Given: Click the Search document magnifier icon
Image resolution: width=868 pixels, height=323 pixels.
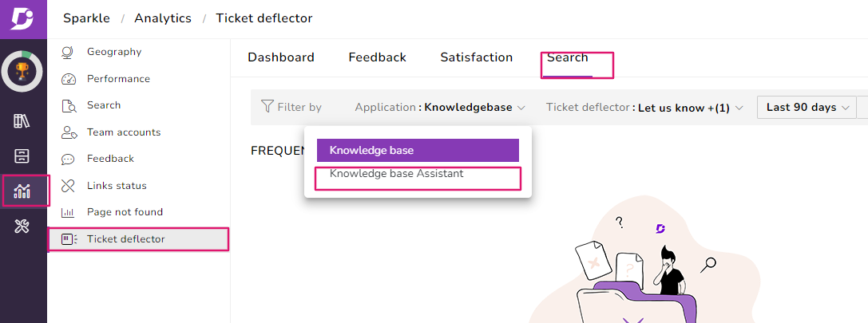Looking at the screenshot, I should click(69, 105).
